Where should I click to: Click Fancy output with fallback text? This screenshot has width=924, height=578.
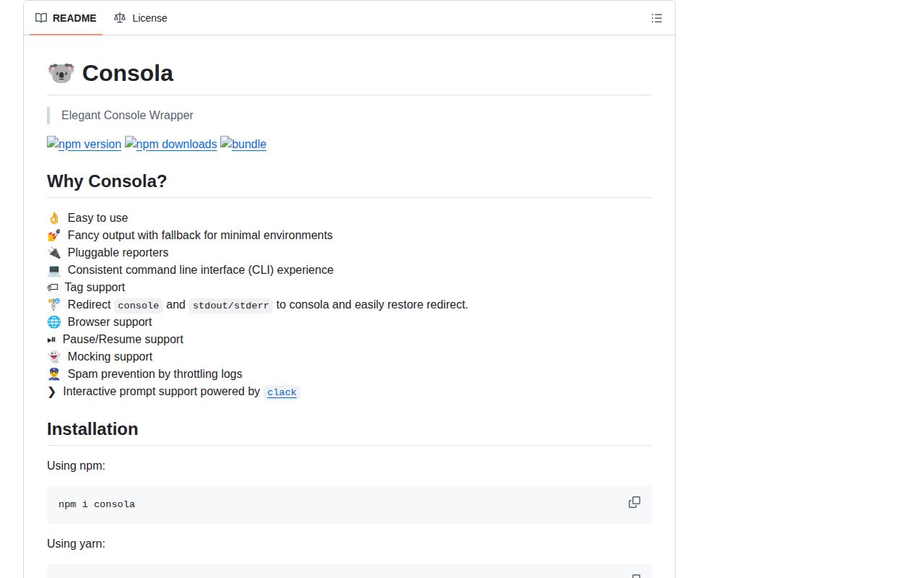pyautogui.click(x=200, y=235)
